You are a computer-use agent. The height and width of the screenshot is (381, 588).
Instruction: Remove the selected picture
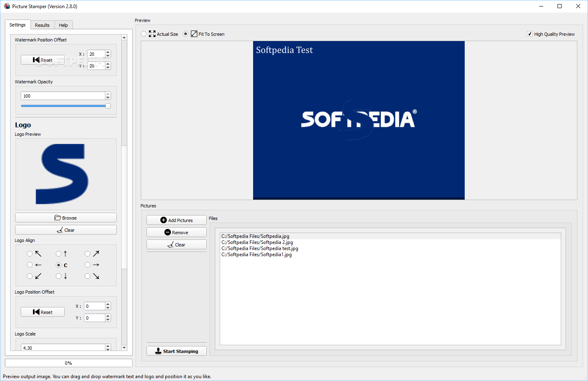[x=177, y=232]
